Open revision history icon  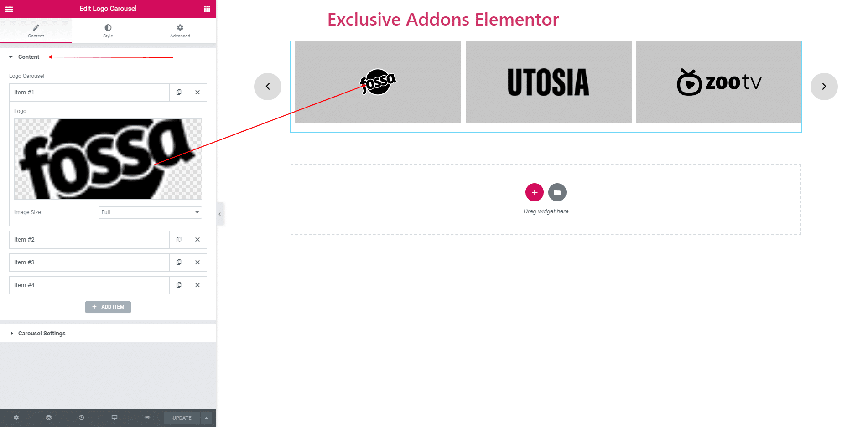click(82, 417)
